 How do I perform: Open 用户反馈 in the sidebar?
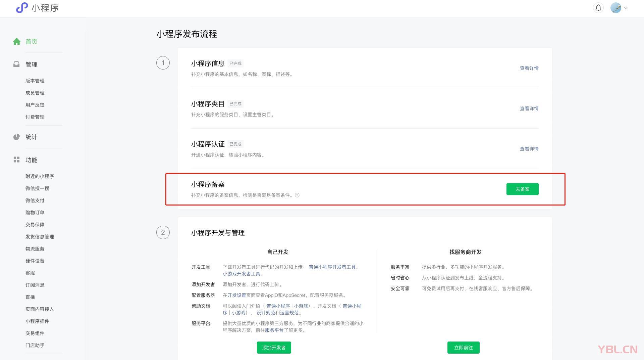click(x=35, y=105)
